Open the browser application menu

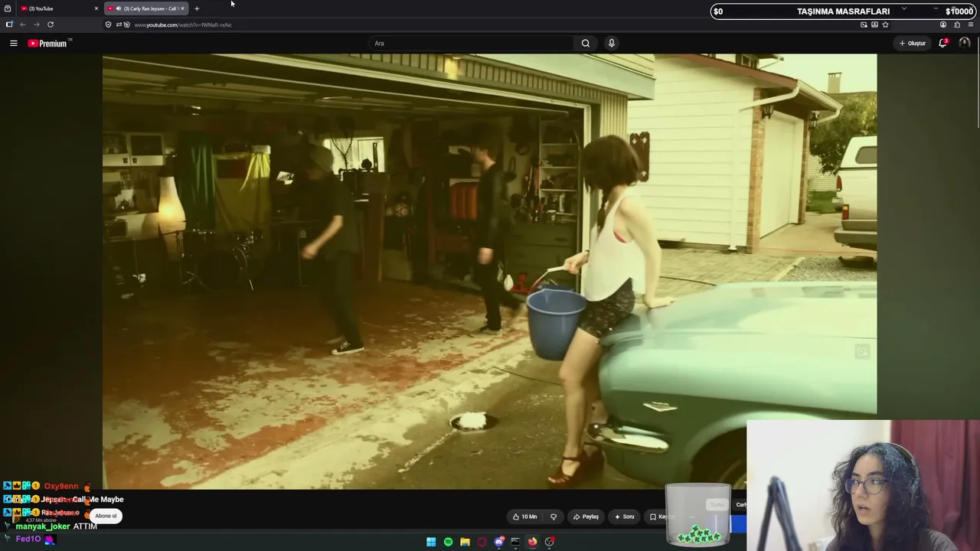tap(970, 24)
